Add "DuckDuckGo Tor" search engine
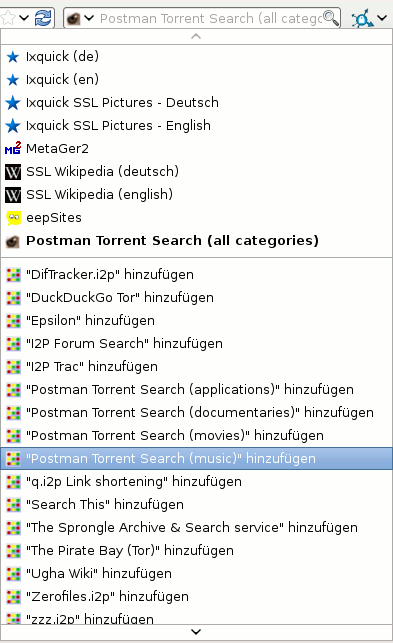Image resolution: width=393 pixels, height=643 pixels. (x=196, y=297)
